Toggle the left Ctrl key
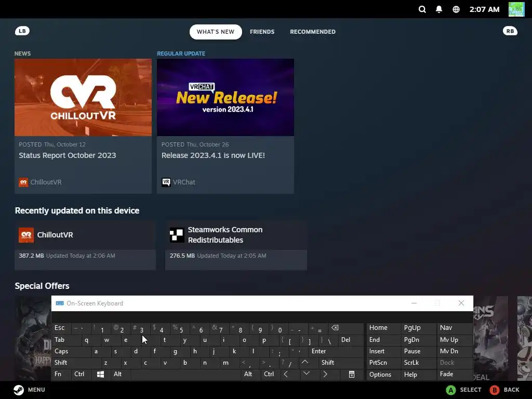The height and width of the screenshot is (399, 532). tap(82, 374)
